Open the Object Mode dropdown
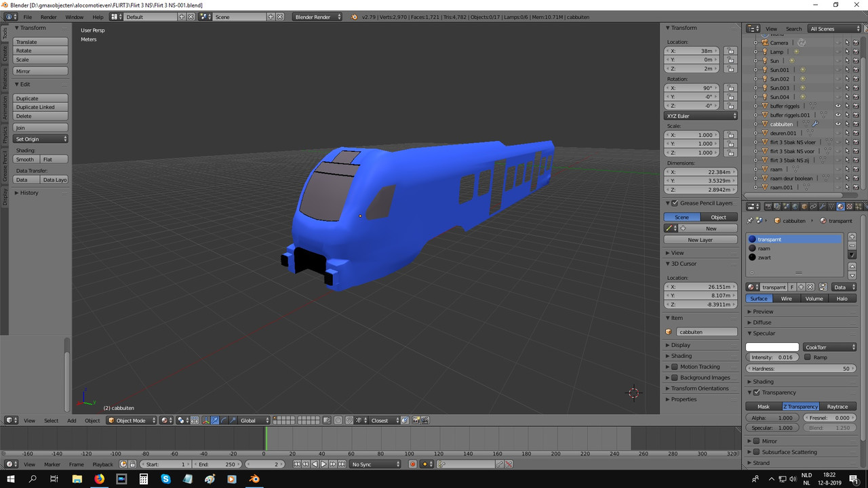868x488 pixels. 131,420
